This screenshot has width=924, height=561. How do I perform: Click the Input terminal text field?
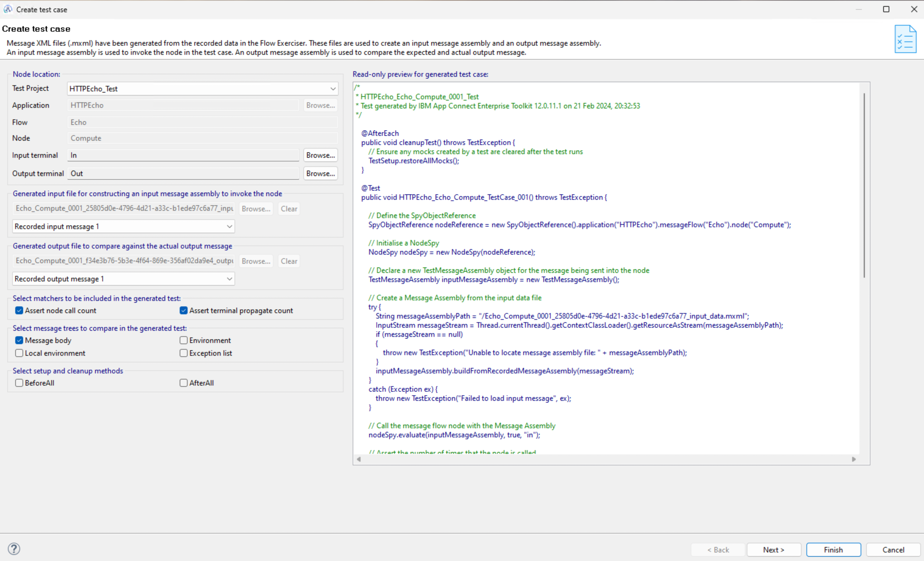click(x=183, y=155)
